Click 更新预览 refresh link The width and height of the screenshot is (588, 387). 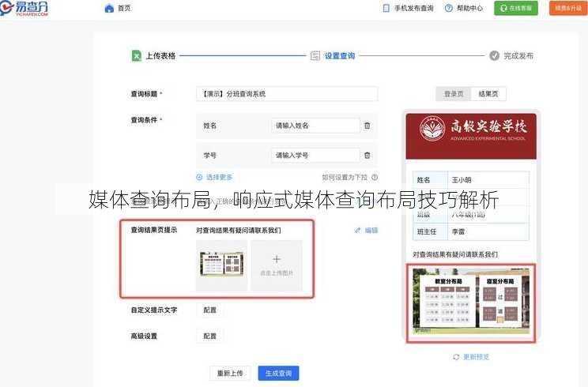471,357
